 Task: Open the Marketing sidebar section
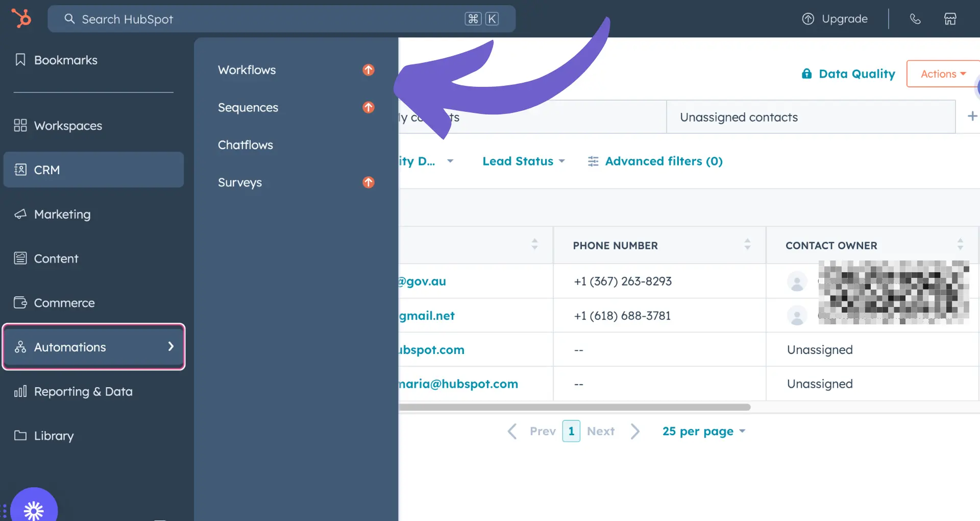[x=93, y=214]
